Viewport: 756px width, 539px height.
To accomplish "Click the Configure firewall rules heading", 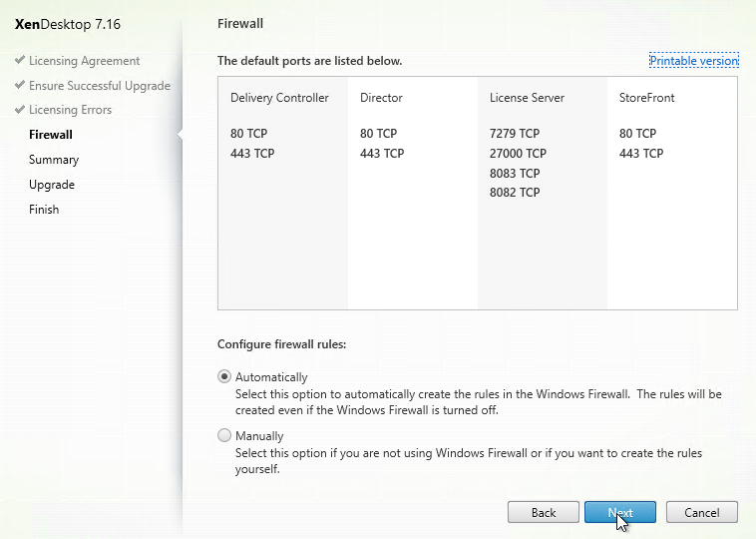I will click(x=281, y=344).
